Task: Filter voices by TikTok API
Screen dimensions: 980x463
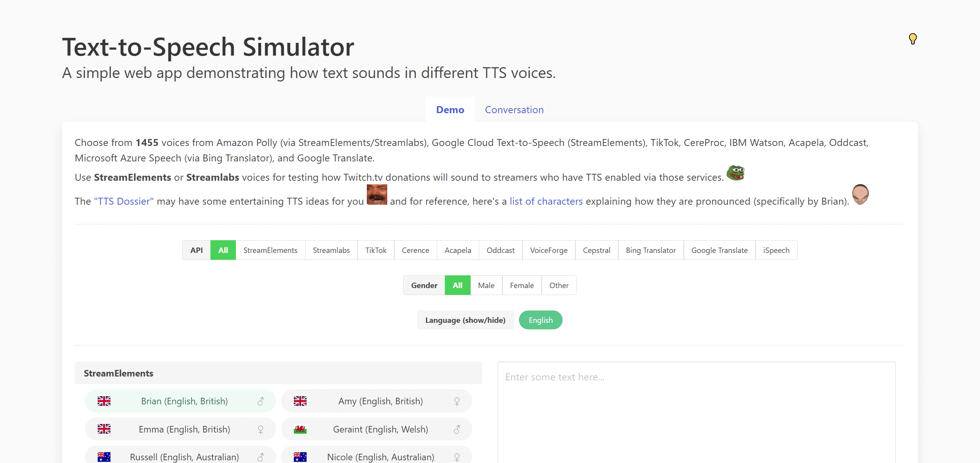Action: tap(376, 250)
